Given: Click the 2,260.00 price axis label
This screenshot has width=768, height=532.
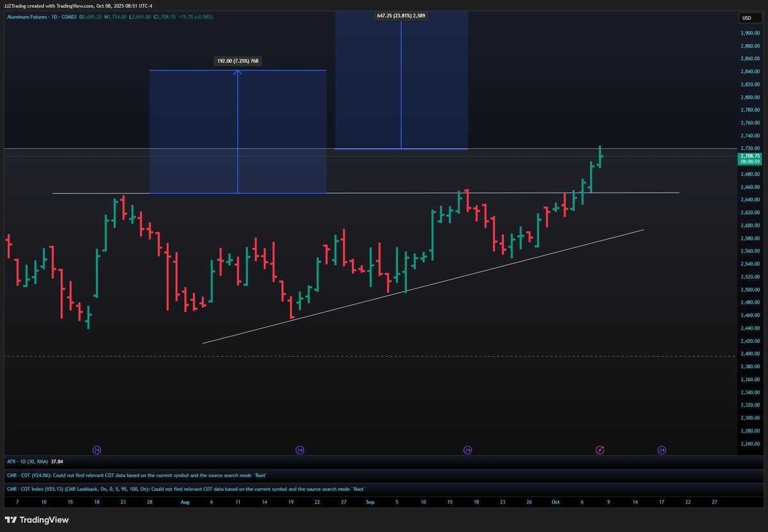Looking at the screenshot, I should (x=749, y=444).
